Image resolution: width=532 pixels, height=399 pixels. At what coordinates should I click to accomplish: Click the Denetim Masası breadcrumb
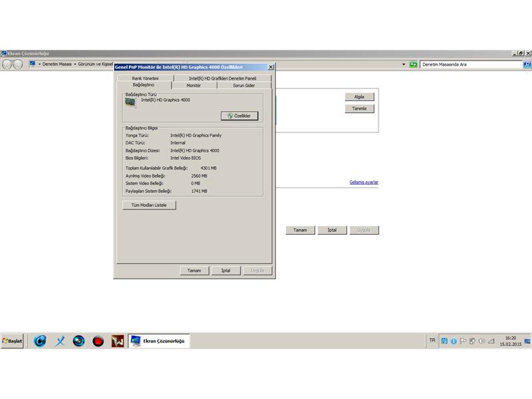(57, 64)
